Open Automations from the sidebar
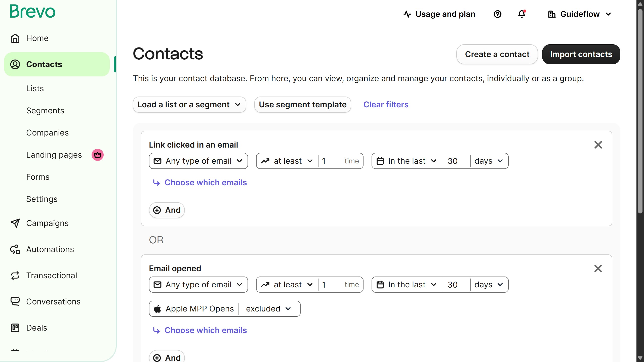Viewport: 644px width, 362px height. pos(50,249)
